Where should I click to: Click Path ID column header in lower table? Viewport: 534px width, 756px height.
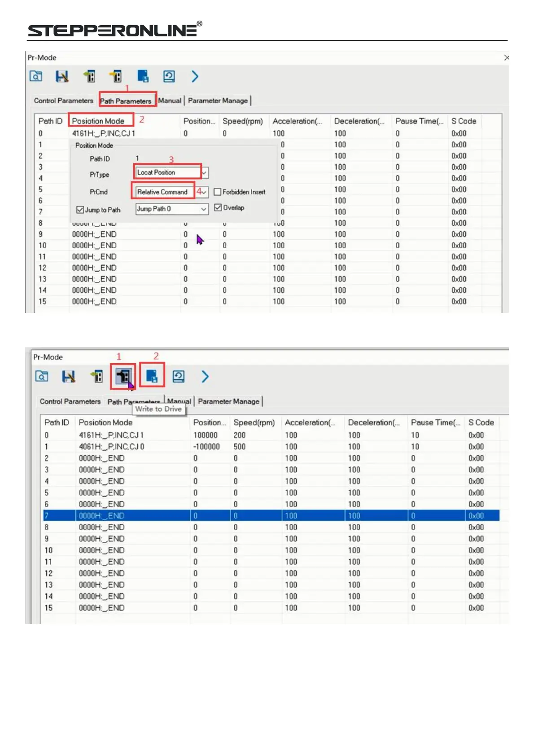57,422
